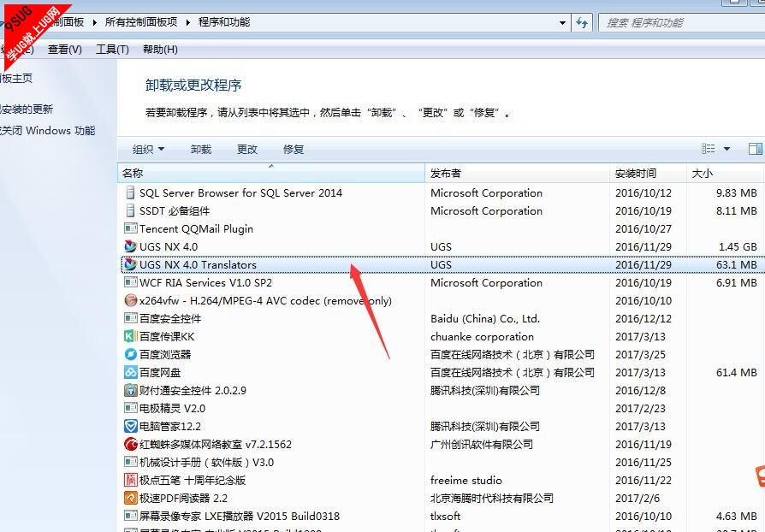
Task: Click the 百度传课KK icon
Action: coord(130,336)
